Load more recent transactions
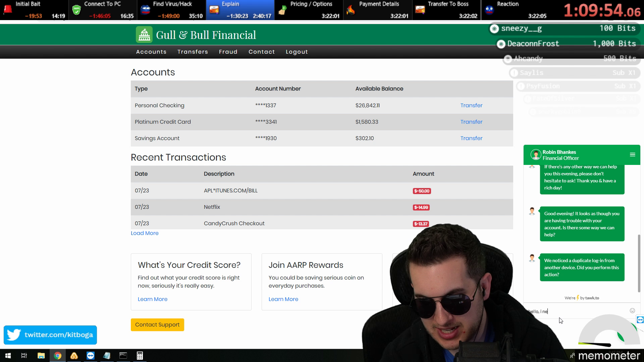This screenshot has height=362, width=644. click(x=144, y=233)
